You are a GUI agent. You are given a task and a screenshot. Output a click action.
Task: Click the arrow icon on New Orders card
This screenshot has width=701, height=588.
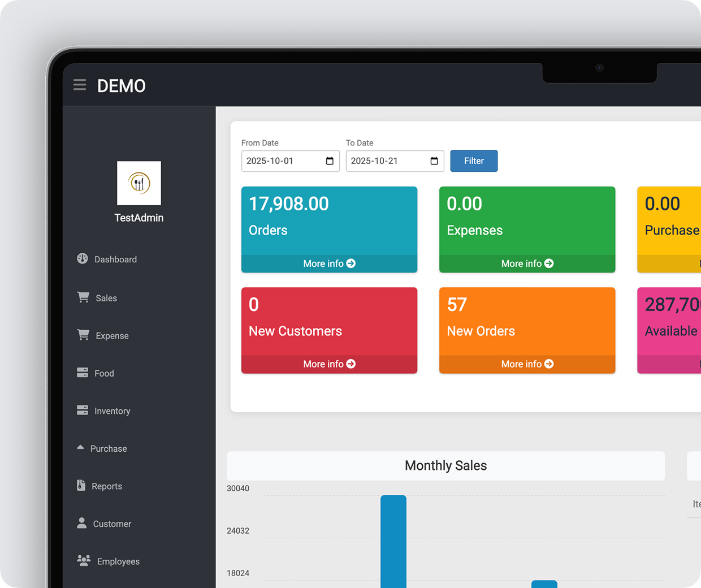pos(549,364)
